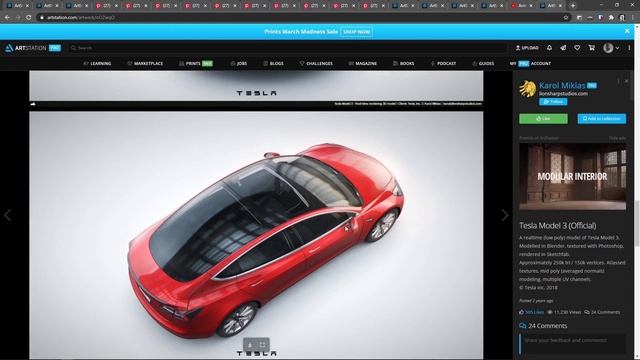Open the notifications bell
Image resolution: width=640 pixels, height=360 pixels.
549,48
